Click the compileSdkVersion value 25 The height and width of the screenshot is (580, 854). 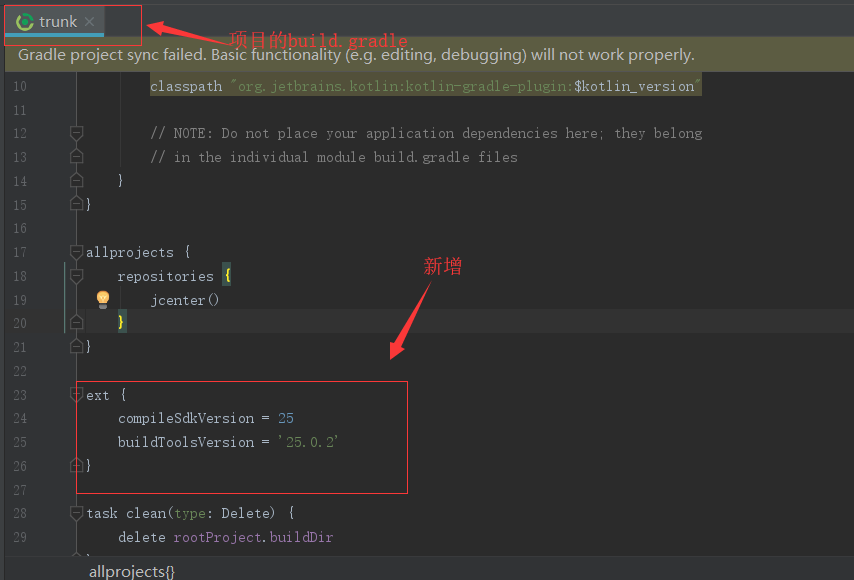[x=286, y=418]
